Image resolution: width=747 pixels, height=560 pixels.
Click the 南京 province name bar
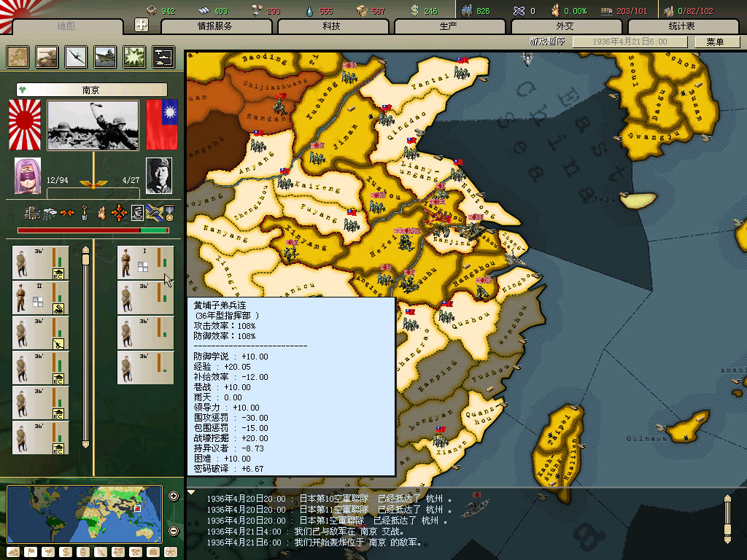coord(91,90)
